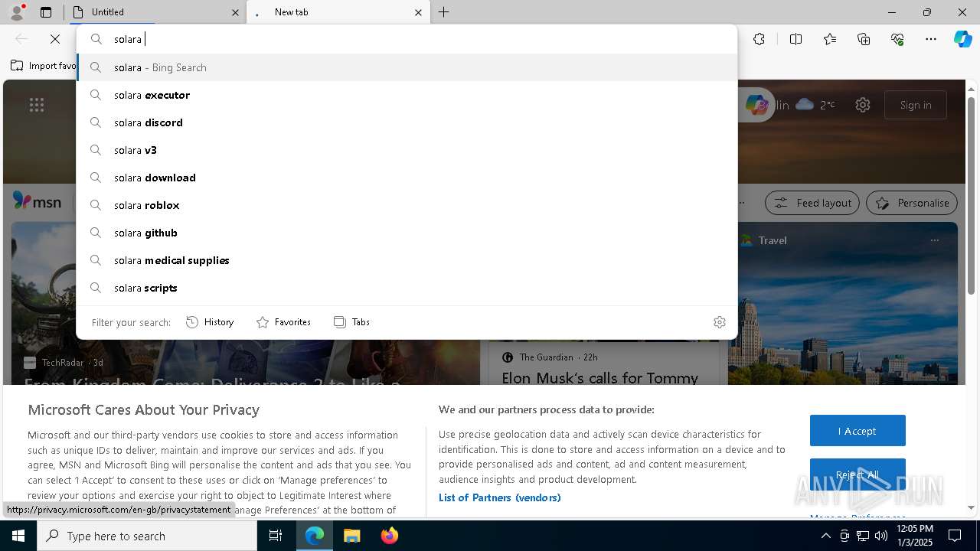Open the volume control icon
This screenshot has height=551, width=980.
[880, 536]
